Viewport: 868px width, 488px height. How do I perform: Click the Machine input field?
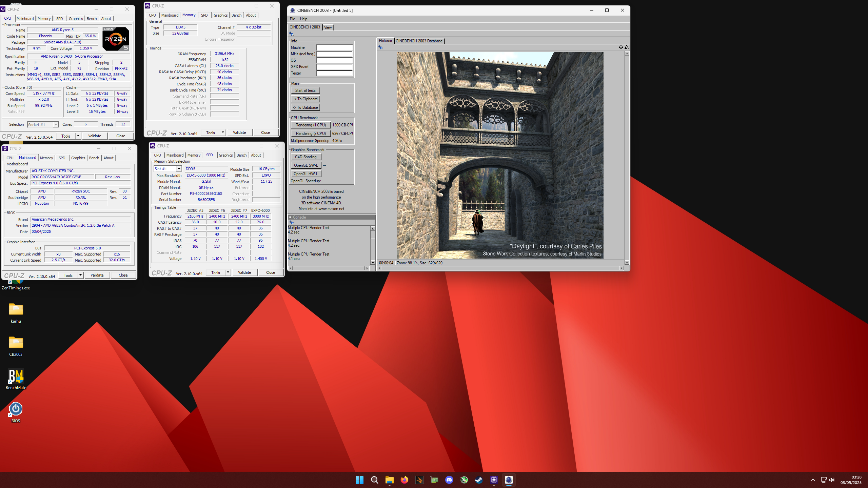(x=334, y=48)
